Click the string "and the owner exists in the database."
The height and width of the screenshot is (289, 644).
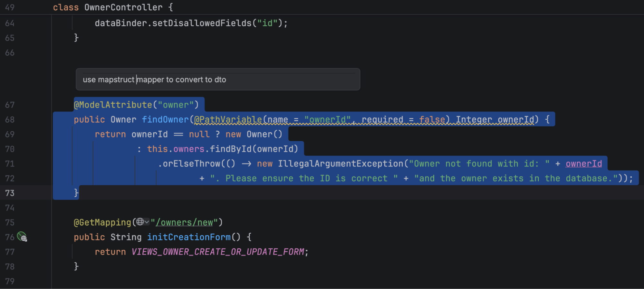pyautogui.click(x=516, y=178)
